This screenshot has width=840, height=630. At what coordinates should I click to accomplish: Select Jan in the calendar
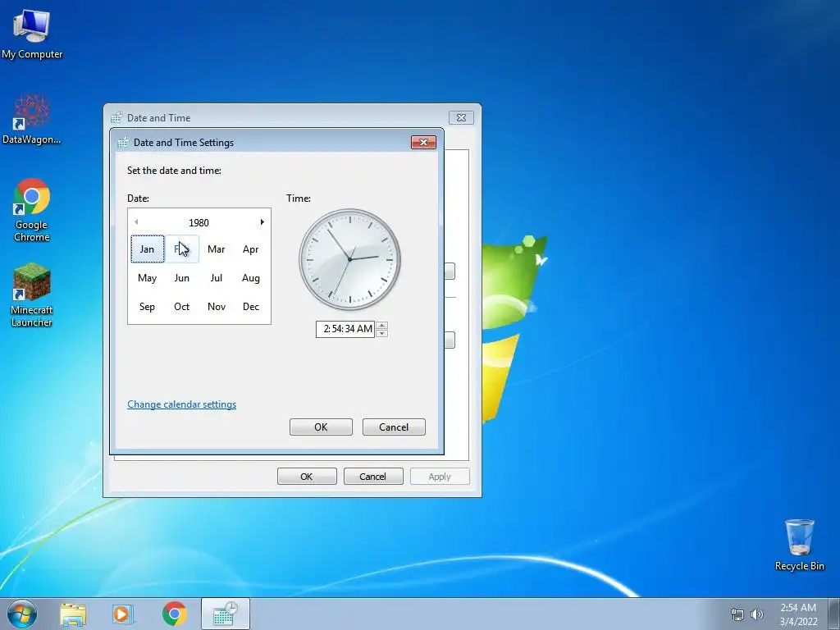coord(148,249)
